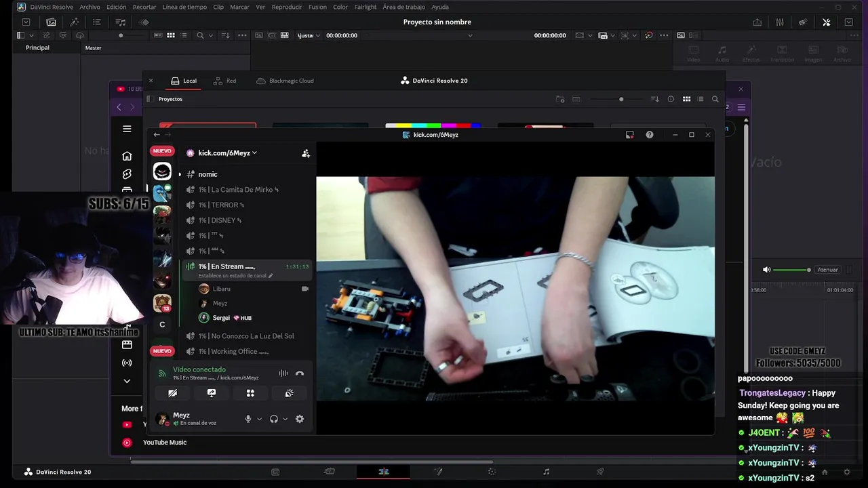This screenshot has width=868, height=488.
Task: Open Discord soundboard button
Action: click(x=289, y=393)
